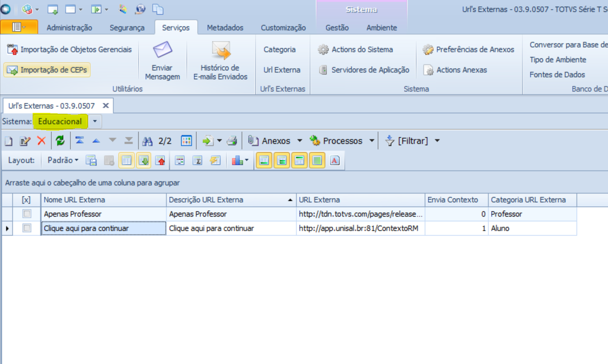Open the Enviar Mensagem envelope
Viewport: 608px width, 364px height.
[x=162, y=61]
